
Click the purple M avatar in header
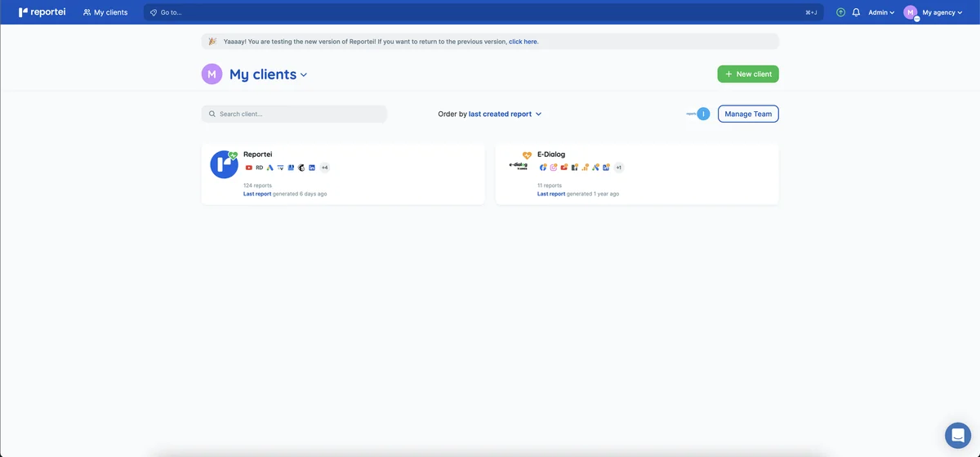click(911, 12)
